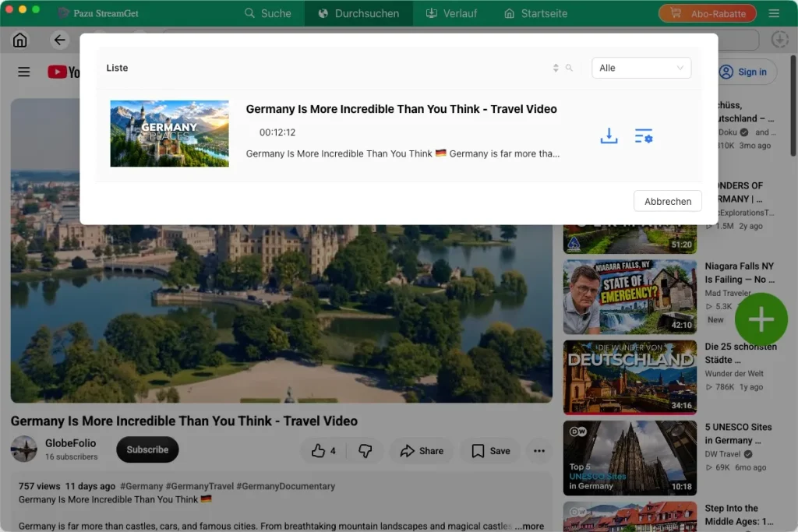The image size is (798, 532).
Task: Open the downloads circle icon
Action: [x=779, y=40]
